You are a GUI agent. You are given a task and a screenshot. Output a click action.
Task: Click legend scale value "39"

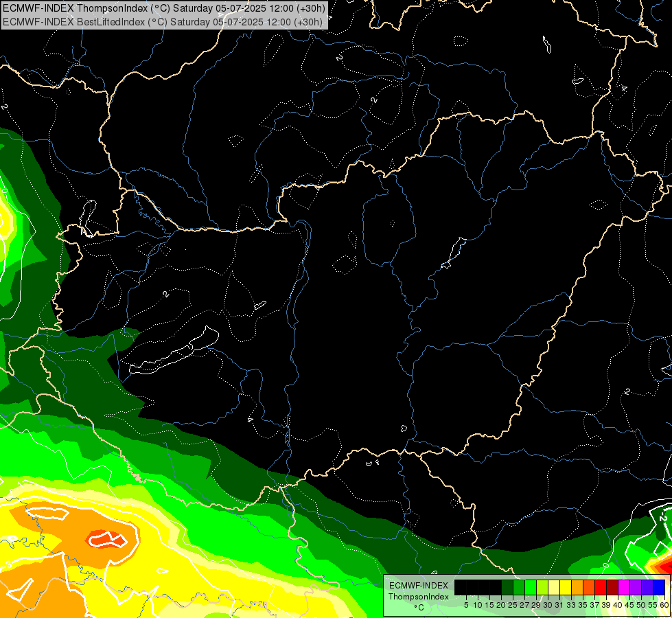pyautogui.click(x=606, y=605)
